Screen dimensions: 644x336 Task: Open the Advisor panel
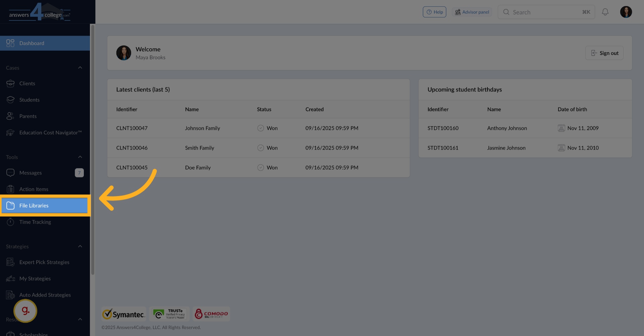point(472,12)
